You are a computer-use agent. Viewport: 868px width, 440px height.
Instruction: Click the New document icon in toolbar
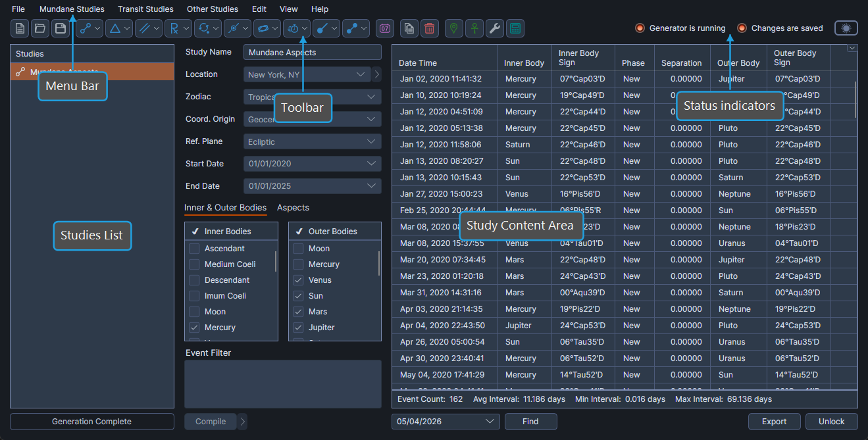(20, 28)
